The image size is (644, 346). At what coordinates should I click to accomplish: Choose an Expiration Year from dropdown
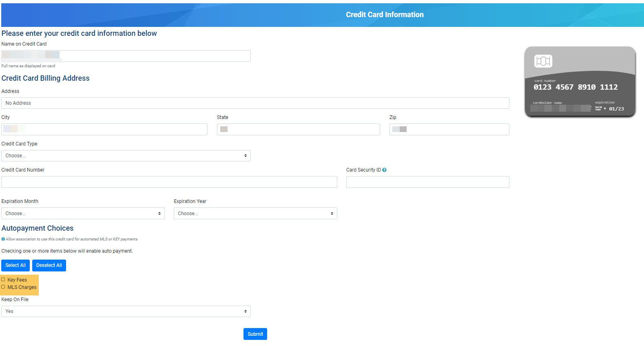pyautogui.click(x=255, y=214)
